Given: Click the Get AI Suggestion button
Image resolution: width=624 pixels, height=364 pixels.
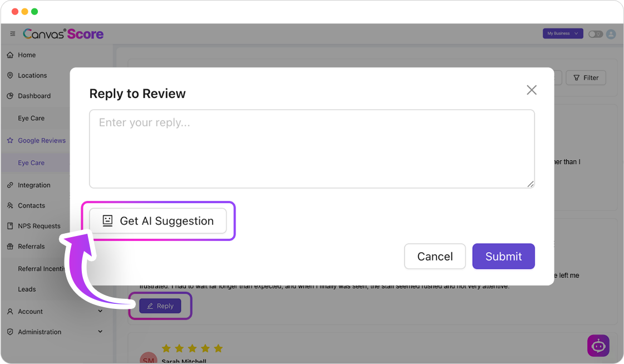Looking at the screenshot, I should point(158,221).
